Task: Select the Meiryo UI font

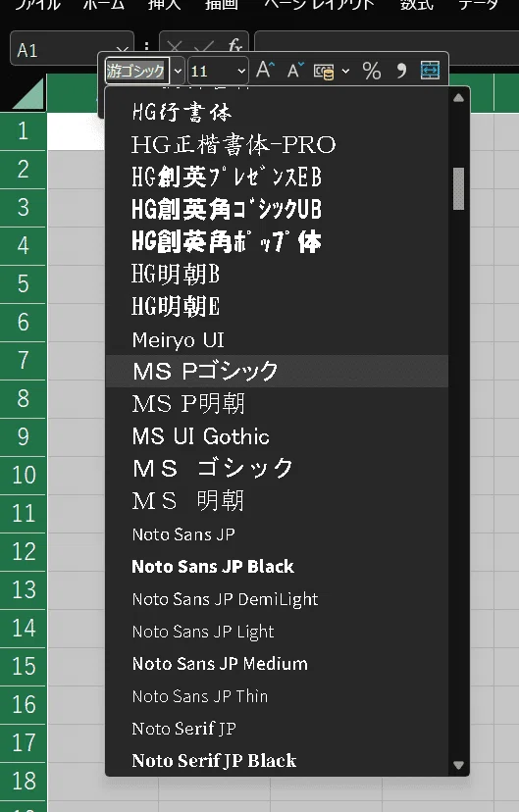Action: [277, 339]
